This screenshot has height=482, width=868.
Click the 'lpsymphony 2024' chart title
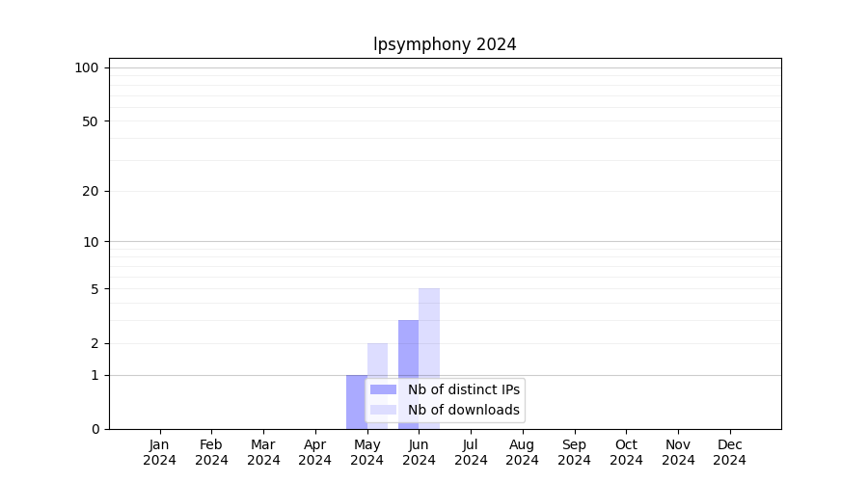445,44
